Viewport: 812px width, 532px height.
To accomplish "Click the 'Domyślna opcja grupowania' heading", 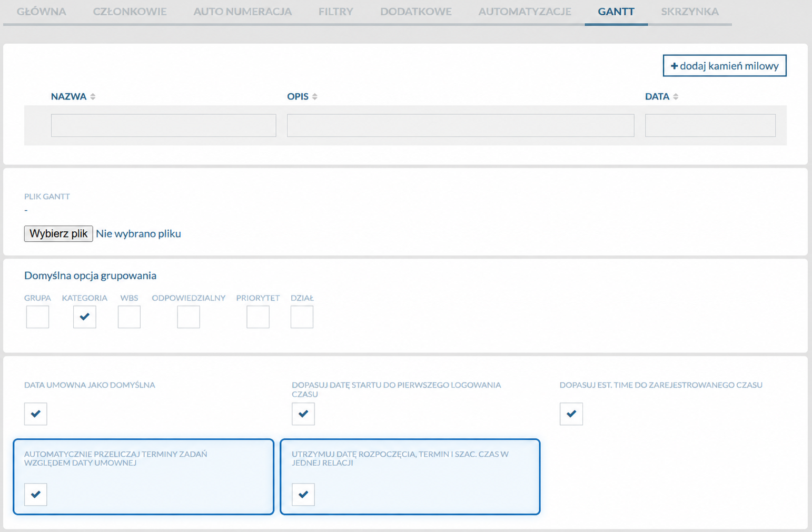I will click(x=90, y=275).
